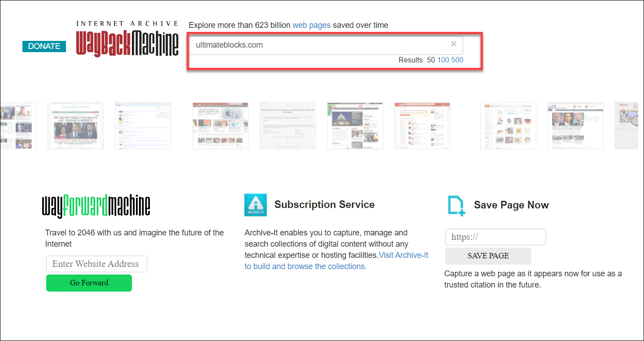644x341 pixels.
Task: Focus the ultimateblocks.com search field
Action: [326, 45]
